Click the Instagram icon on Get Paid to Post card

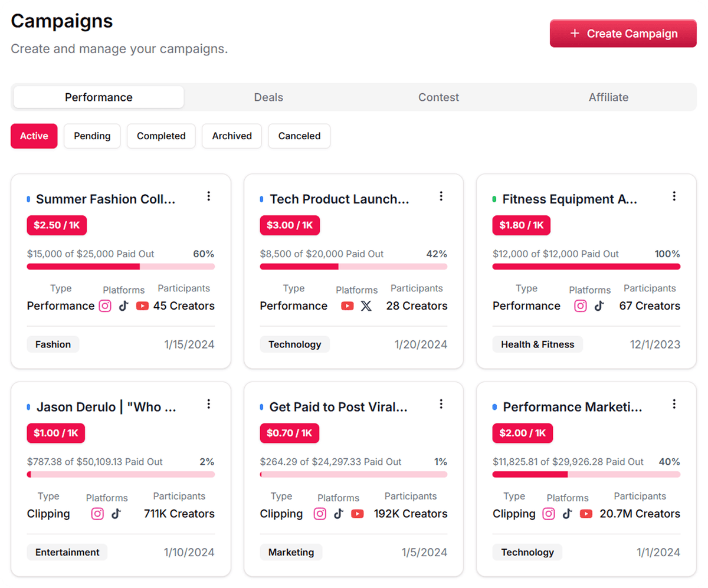click(x=320, y=513)
